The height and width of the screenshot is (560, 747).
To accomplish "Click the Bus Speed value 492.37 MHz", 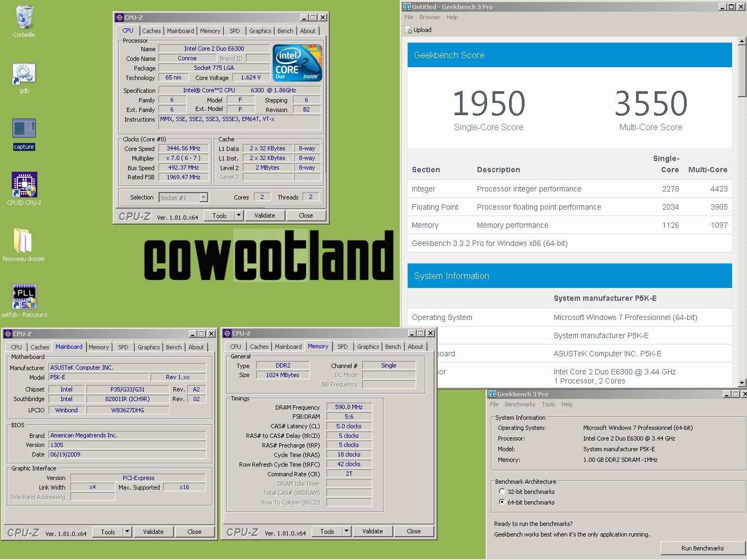I will click(x=184, y=168).
